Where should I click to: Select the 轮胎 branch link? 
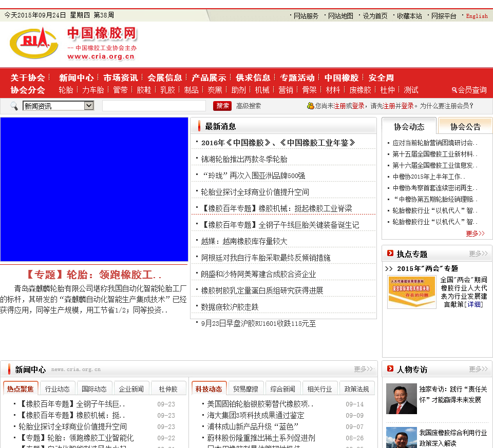coord(66,90)
